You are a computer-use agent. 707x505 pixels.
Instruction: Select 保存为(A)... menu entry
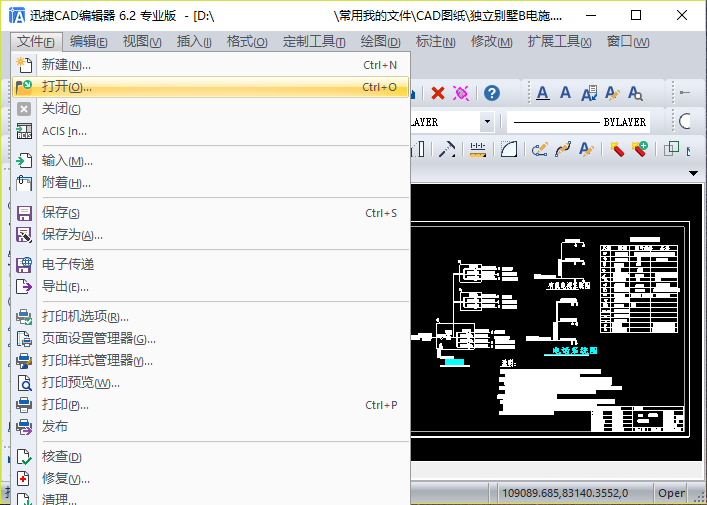pyautogui.click(x=211, y=234)
